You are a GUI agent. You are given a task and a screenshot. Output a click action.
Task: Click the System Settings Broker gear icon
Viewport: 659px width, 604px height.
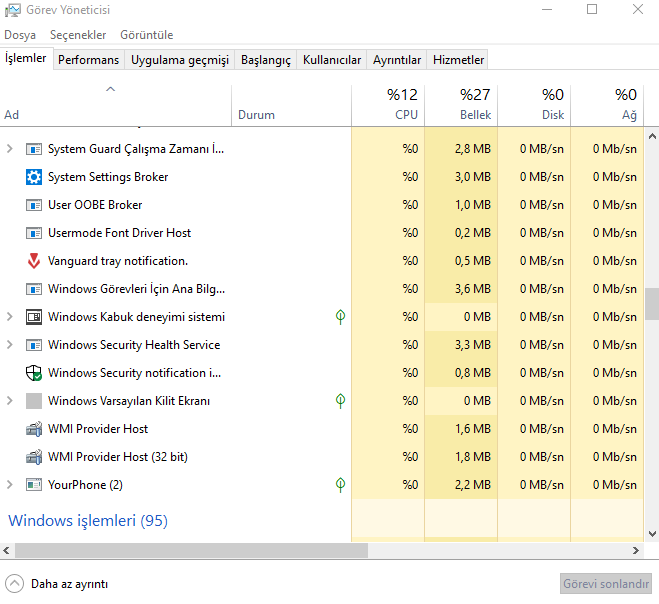[x=33, y=177]
